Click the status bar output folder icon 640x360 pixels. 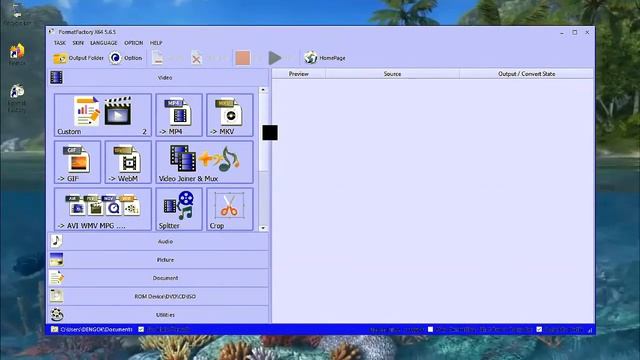click(x=55, y=329)
